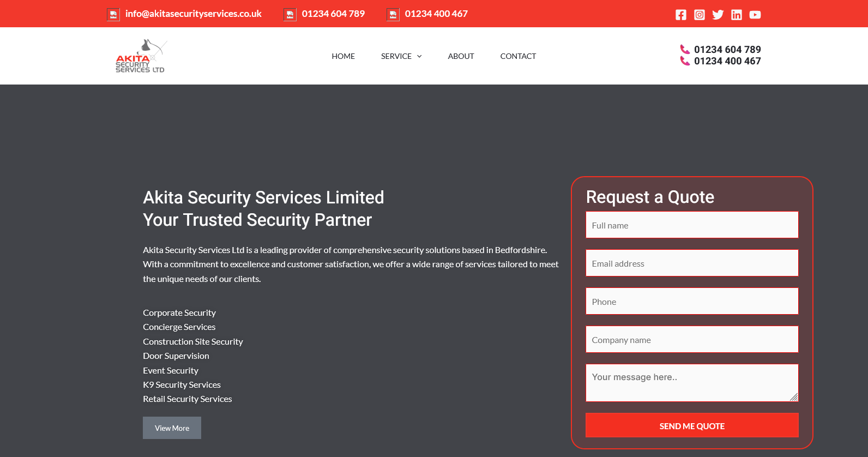
Task: Click the Full name input field
Action: point(691,225)
